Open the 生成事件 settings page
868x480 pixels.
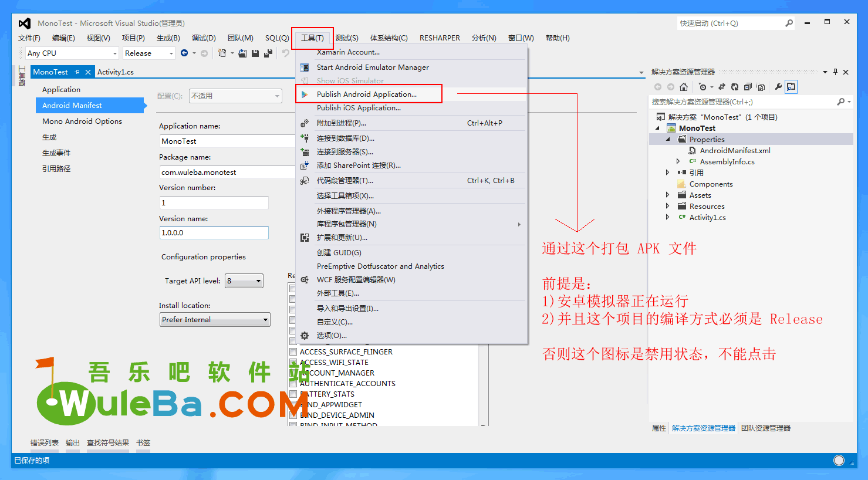[x=56, y=153]
